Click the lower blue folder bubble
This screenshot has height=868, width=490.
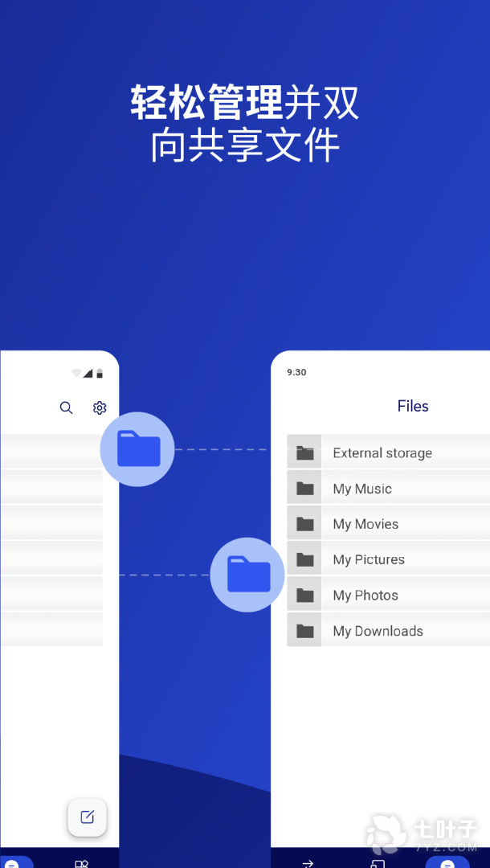[247, 575]
